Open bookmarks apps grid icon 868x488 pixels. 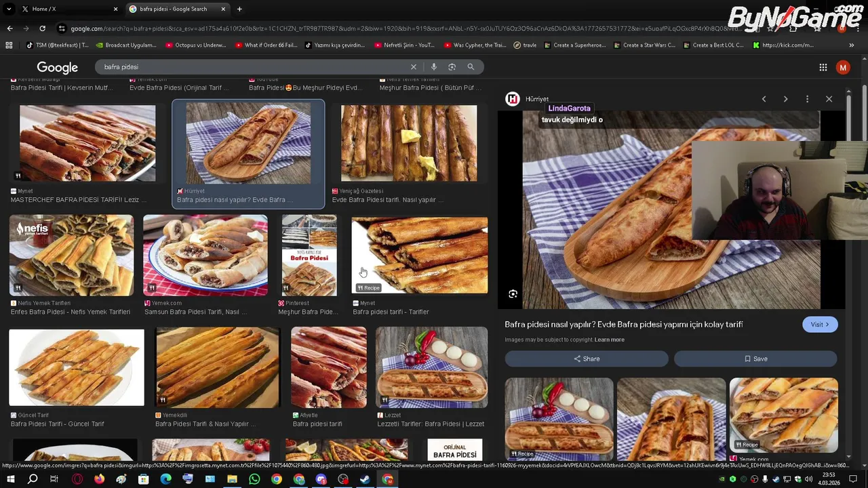click(9, 45)
